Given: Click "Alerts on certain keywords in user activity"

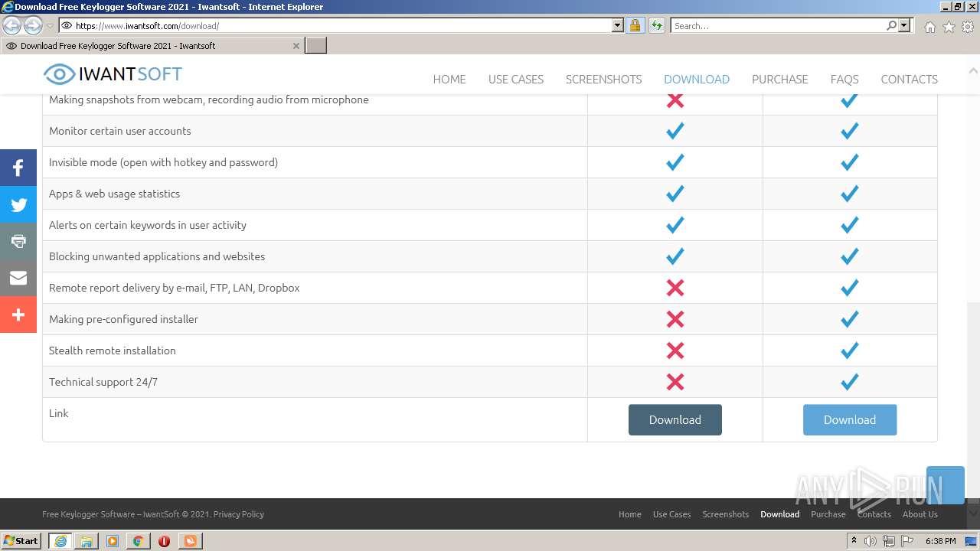Looking at the screenshot, I should coord(148,225).
